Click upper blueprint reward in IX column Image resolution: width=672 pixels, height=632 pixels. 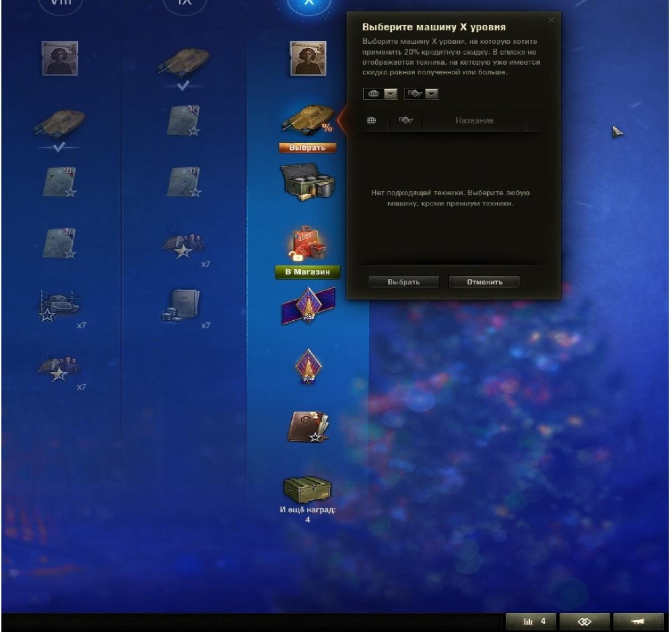184,120
